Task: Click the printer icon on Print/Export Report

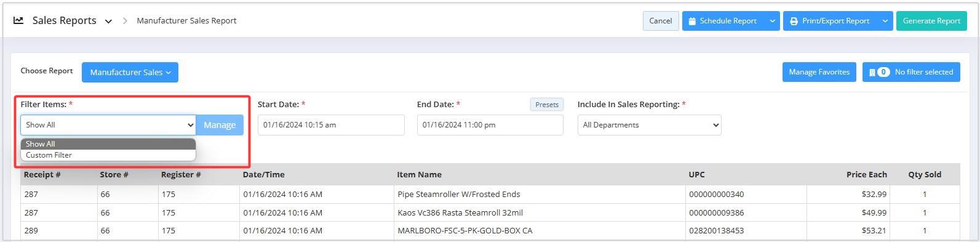Action: (794, 21)
